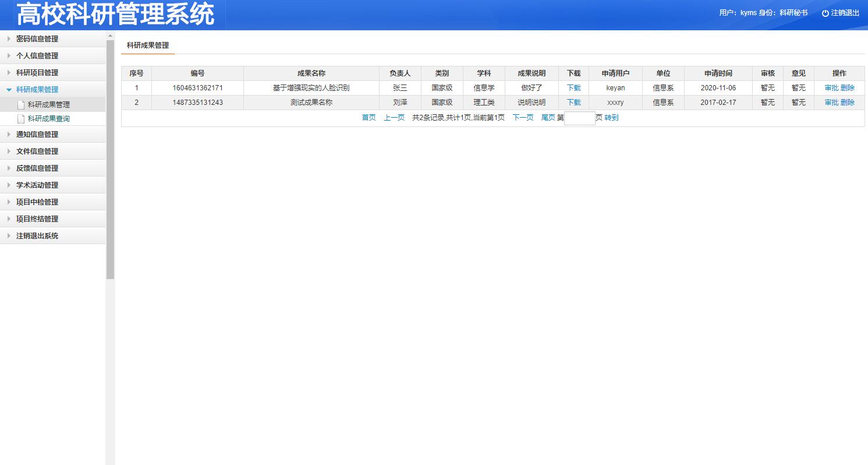Image resolution: width=868 pixels, height=465 pixels.
Task: Open the 学术活动管理 menu section
Action: [37, 185]
